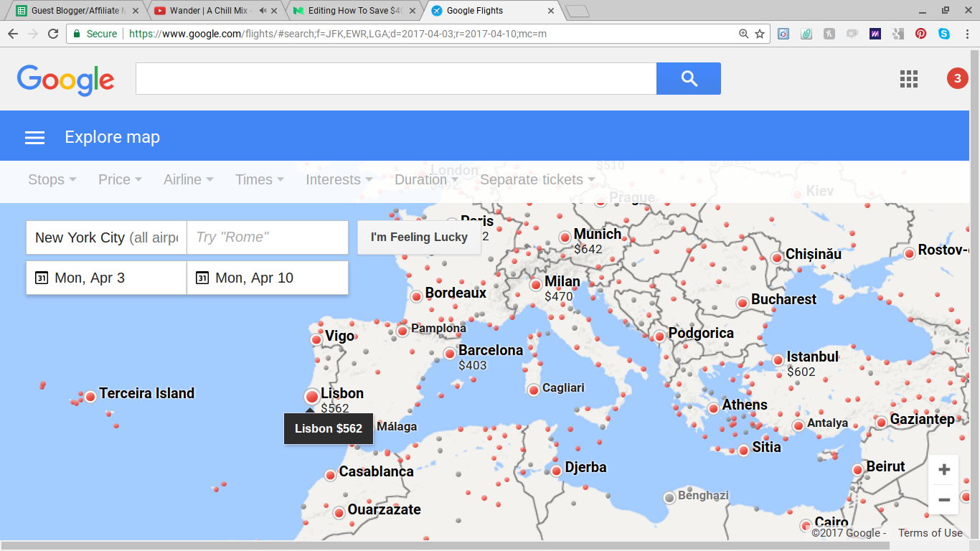Open the Google apps grid
Viewport: 980px width, 551px height.
coord(909,79)
